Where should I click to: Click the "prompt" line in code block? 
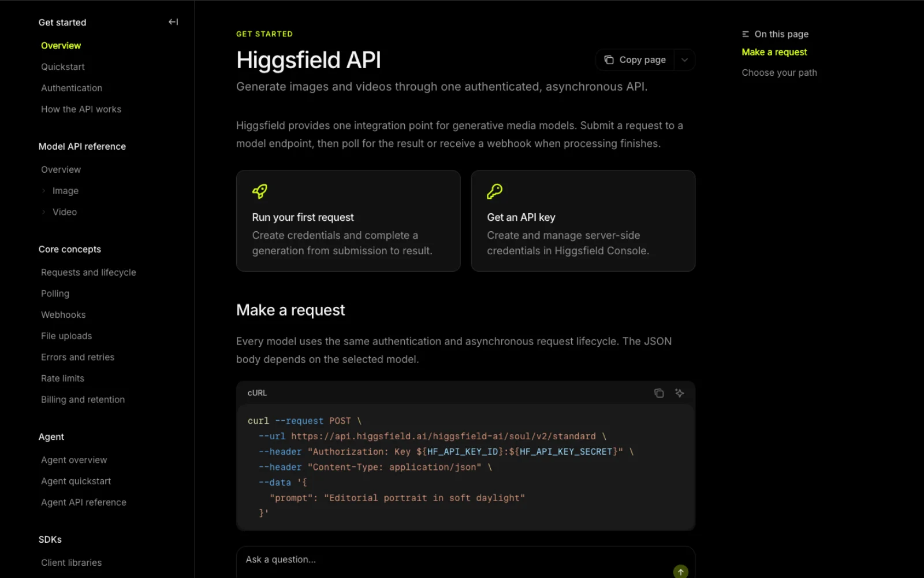coord(397,498)
